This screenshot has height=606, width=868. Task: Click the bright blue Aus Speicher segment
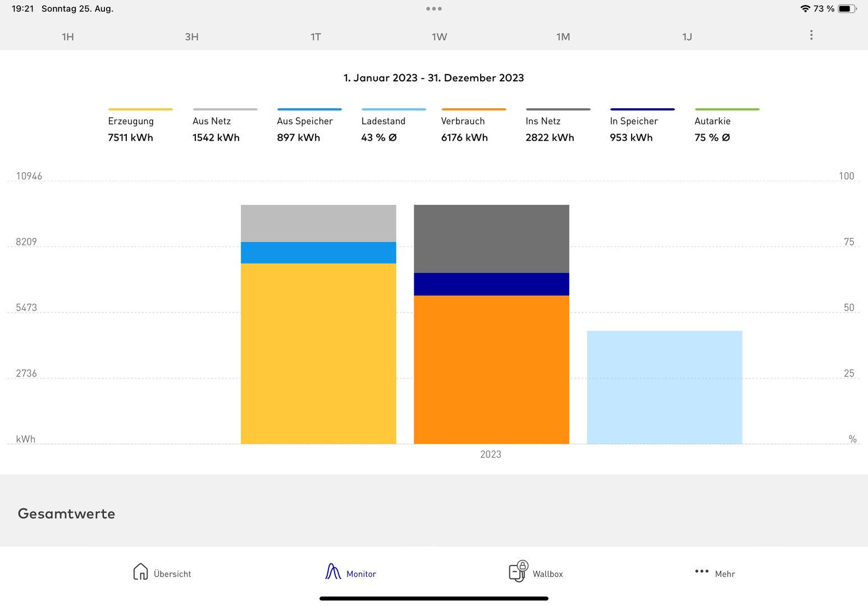318,253
